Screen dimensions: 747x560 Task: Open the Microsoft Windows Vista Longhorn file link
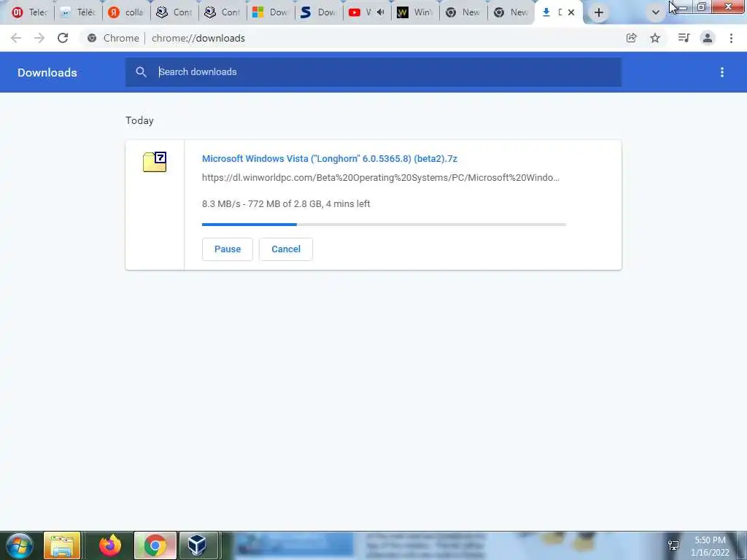pyautogui.click(x=330, y=158)
